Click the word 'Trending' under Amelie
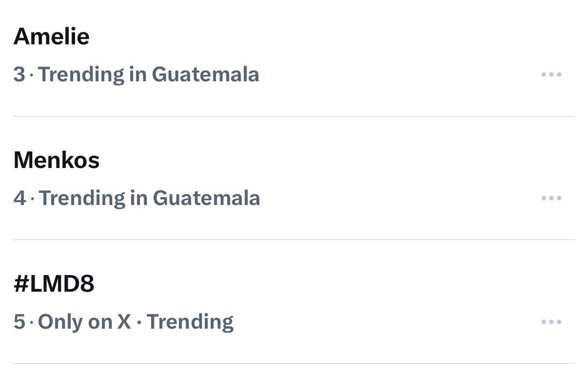This screenshot has height=372, width=588. [81, 75]
